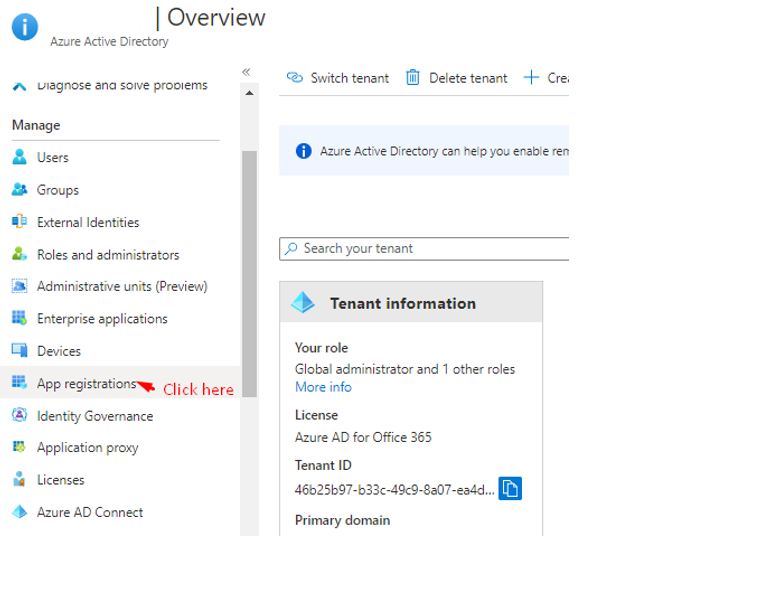Click the App registrations icon
780x595 pixels.
tap(19, 383)
